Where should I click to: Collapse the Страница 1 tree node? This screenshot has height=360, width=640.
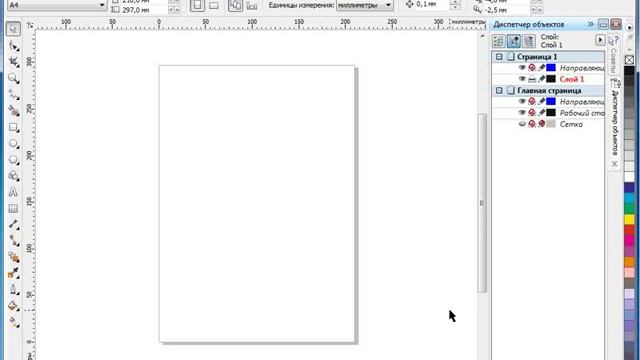coord(499,57)
